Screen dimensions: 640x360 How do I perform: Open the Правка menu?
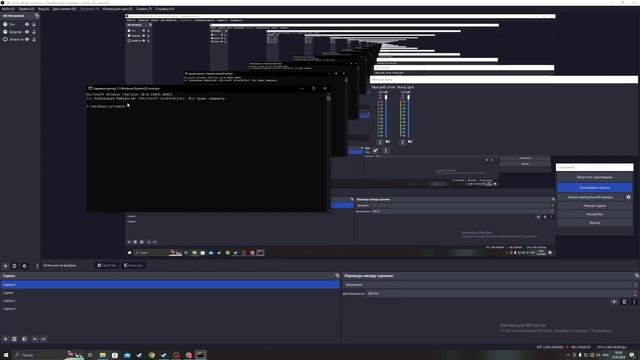[x=26, y=9]
